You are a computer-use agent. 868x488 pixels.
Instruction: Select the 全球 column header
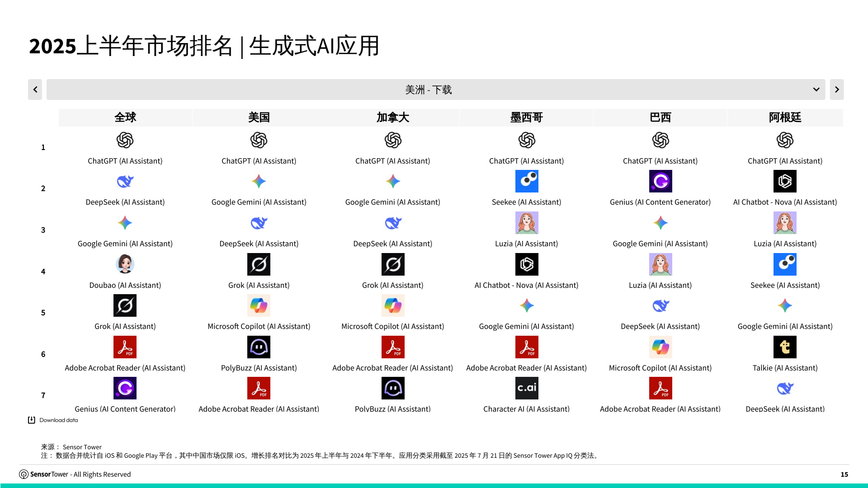[x=125, y=117]
